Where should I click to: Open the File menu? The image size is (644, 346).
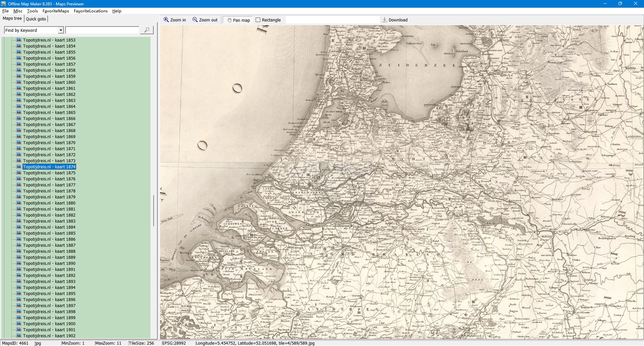5,11
